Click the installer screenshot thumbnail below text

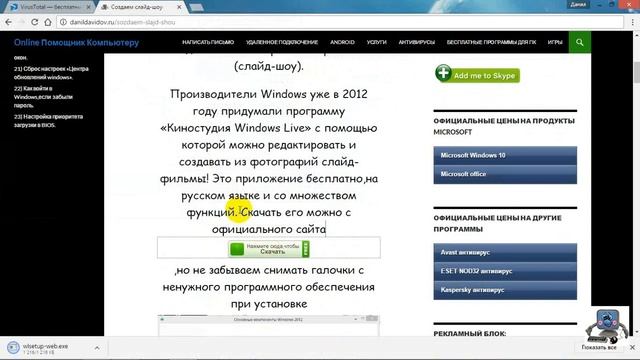269,325
